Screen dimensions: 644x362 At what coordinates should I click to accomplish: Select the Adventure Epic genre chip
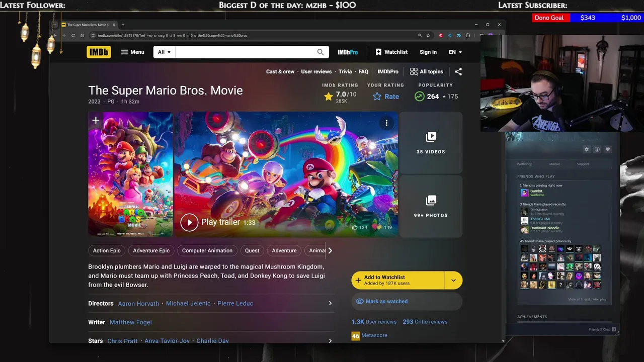coord(151,250)
